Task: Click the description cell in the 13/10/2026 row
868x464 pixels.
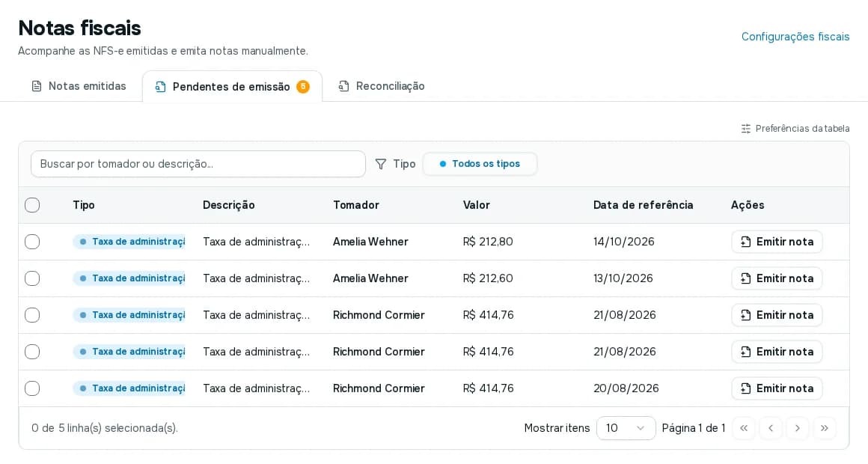Action: [257, 278]
